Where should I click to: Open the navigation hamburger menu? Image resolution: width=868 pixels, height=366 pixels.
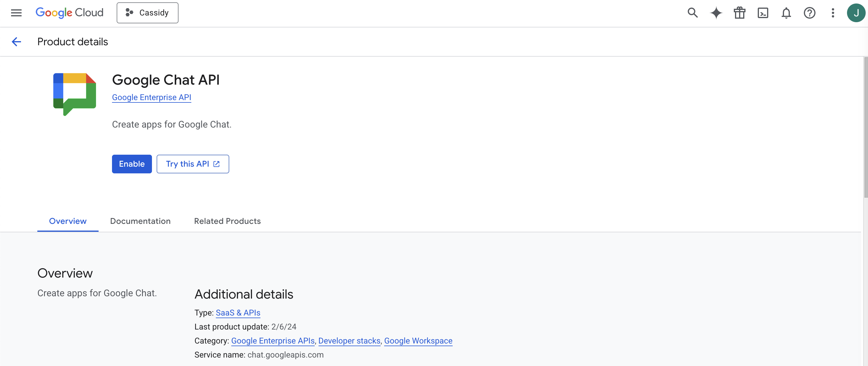16,13
